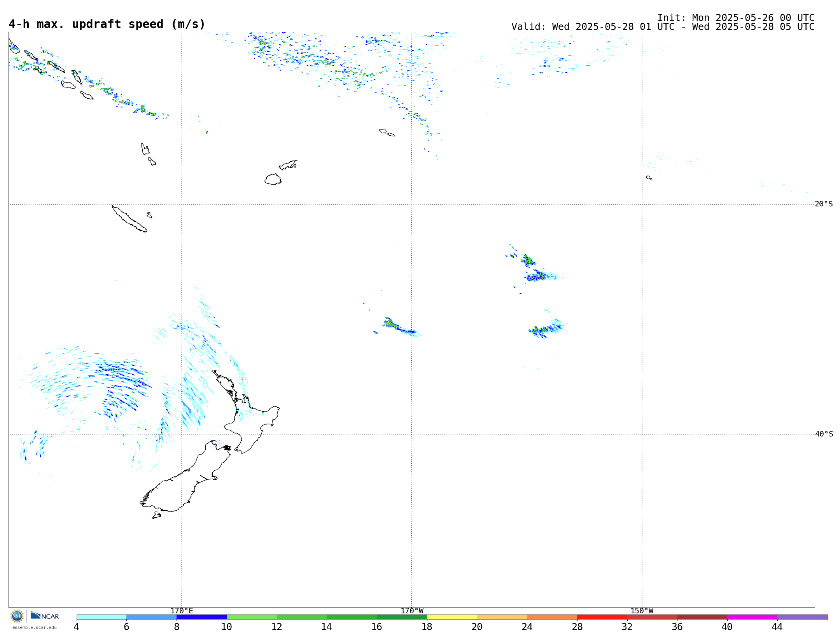Click the colorbar tick label 4
This screenshot has height=632, width=840.
tap(77, 627)
